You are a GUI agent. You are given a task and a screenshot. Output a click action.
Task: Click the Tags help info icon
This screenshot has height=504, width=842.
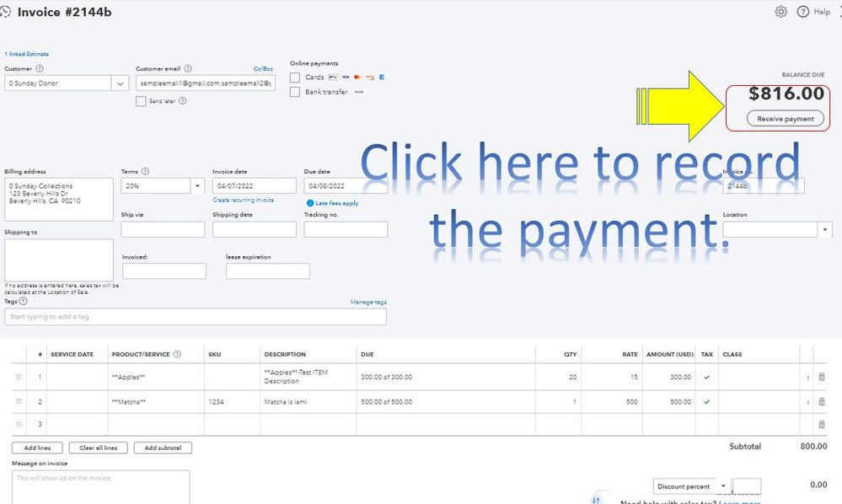[x=23, y=301]
